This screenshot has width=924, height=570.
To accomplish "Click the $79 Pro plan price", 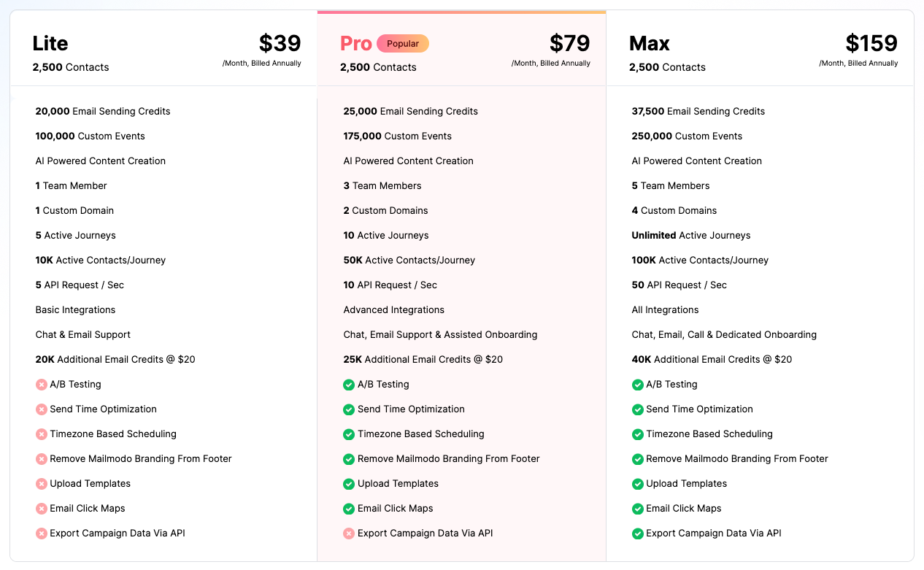I will [x=569, y=44].
